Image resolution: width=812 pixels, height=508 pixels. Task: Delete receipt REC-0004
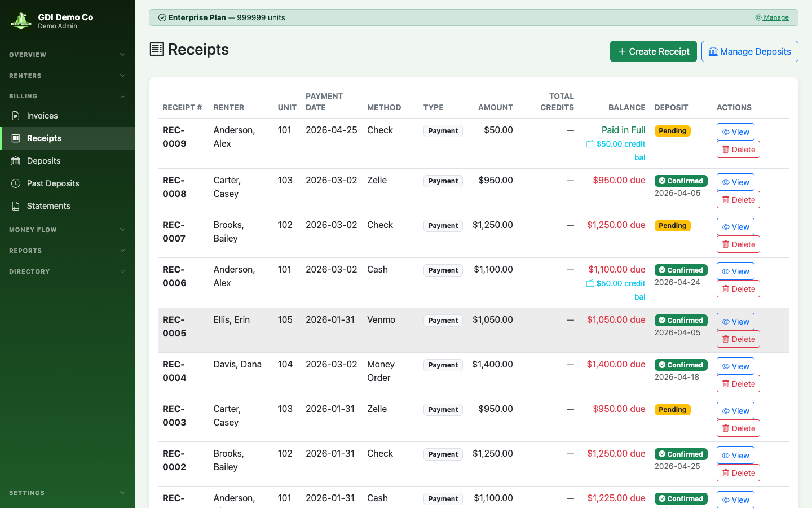pyautogui.click(x=738, y=384)
